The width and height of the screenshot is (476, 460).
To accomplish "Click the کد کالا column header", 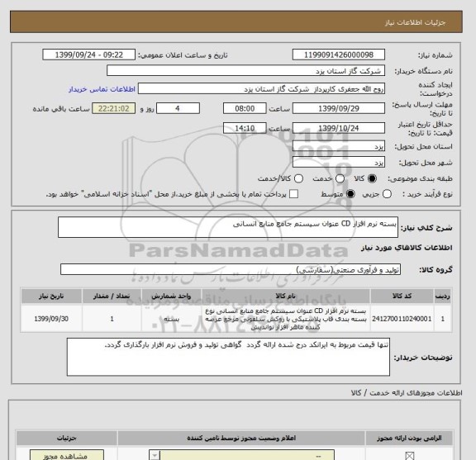I will tap(402, 296).
